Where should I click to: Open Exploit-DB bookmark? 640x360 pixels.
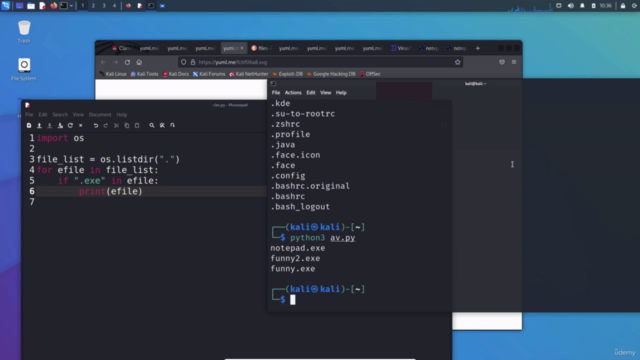click(288, 74)
